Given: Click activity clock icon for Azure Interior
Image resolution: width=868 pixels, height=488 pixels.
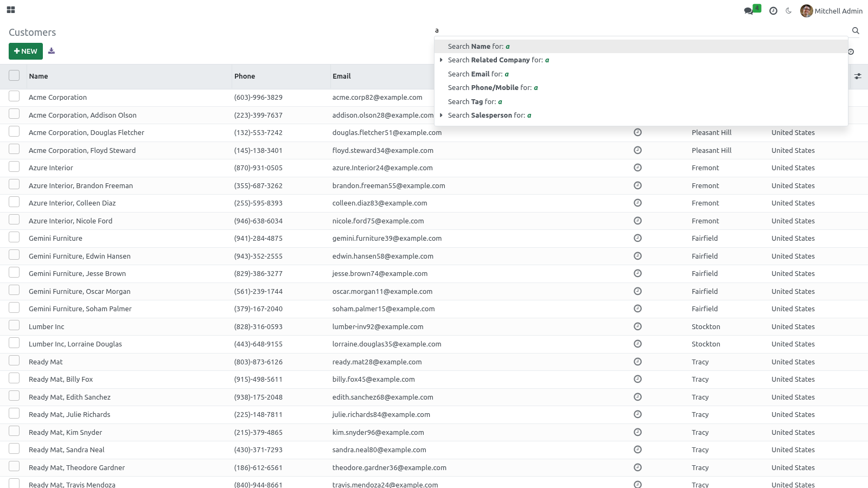Looking at the screenshot, I should [638, 168].
